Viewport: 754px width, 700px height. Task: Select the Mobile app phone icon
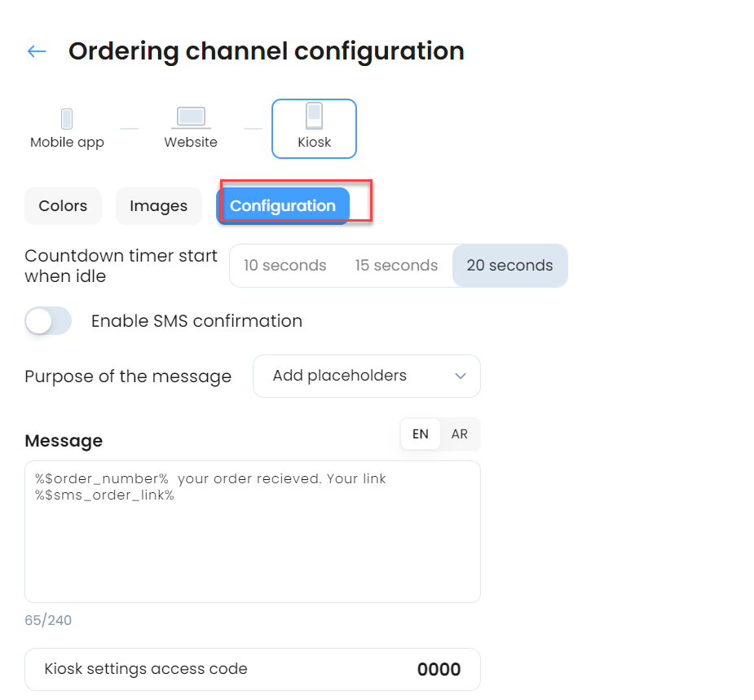pyautogui.click(x=67, y=119)
